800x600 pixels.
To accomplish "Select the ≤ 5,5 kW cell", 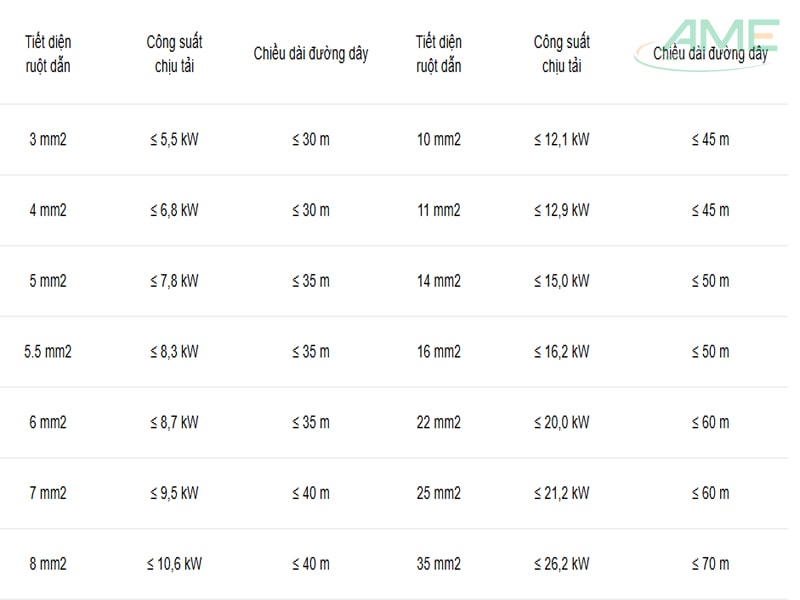I will (x=174, y=139).
